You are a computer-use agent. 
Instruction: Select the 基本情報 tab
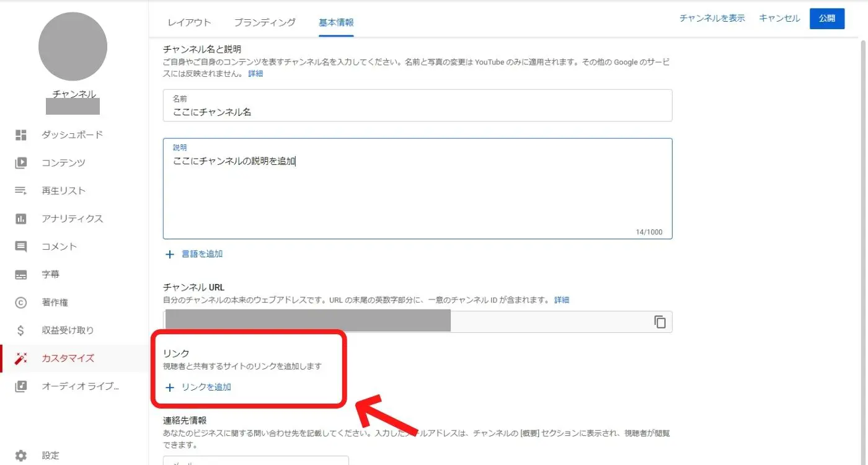(336, 22)
